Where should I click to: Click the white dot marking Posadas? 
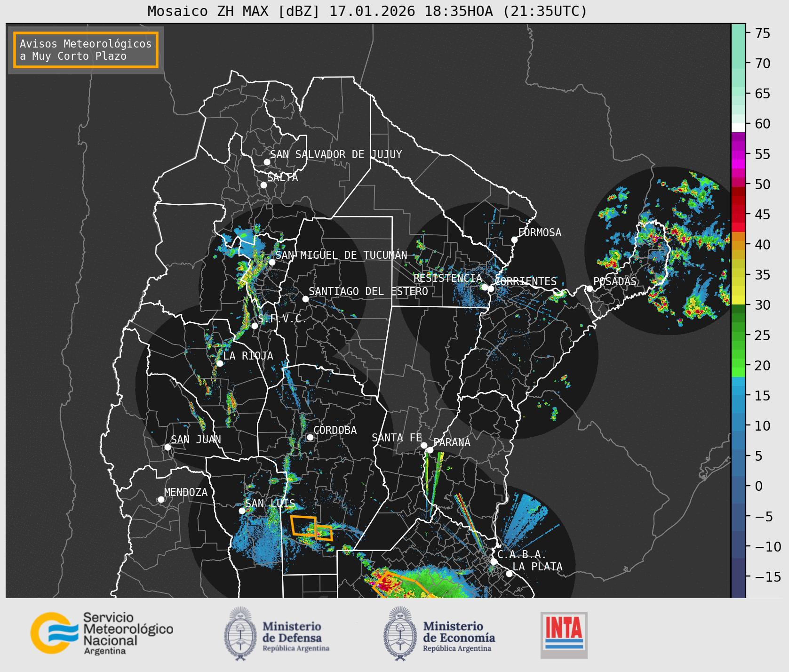(590, 288)
